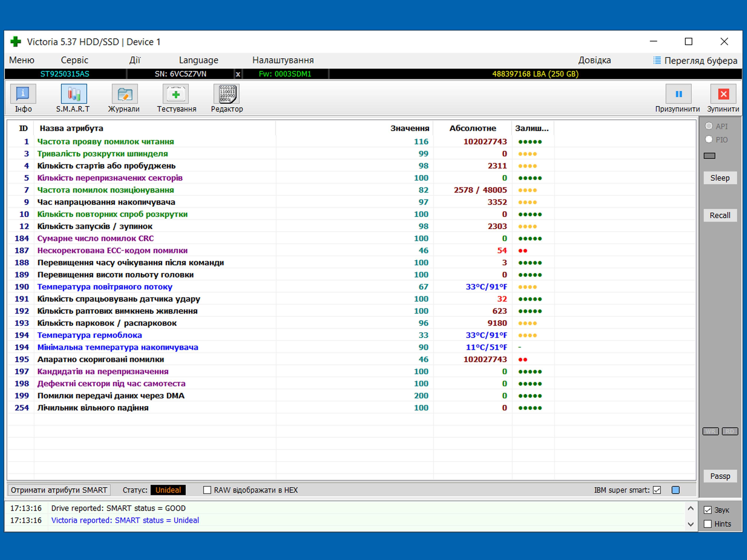Select row Лічильник вільного падіння
This screenshot has width=747, height=560.
click(351, 408)
